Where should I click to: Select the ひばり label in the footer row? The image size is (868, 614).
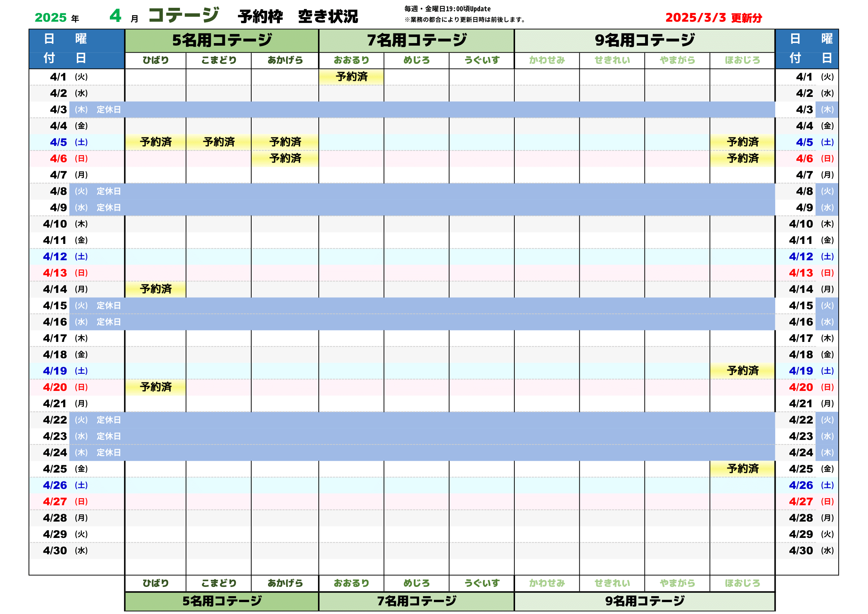(155, 584)
